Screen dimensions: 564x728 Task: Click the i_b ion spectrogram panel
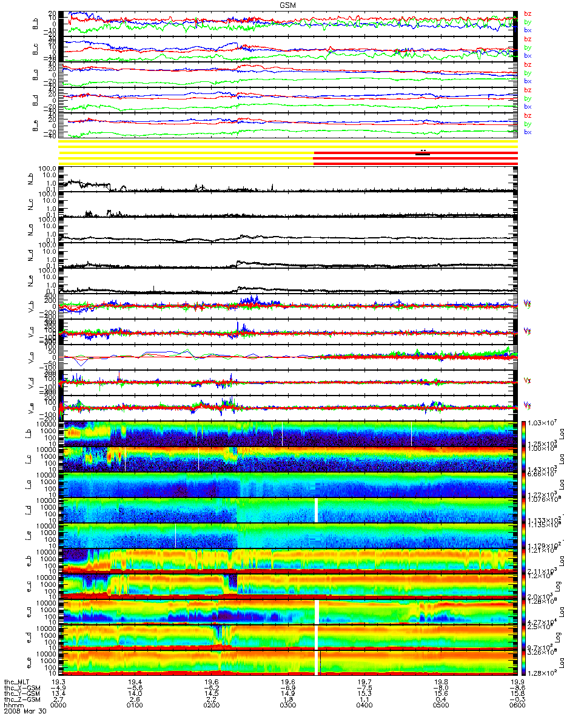point(288,434)
